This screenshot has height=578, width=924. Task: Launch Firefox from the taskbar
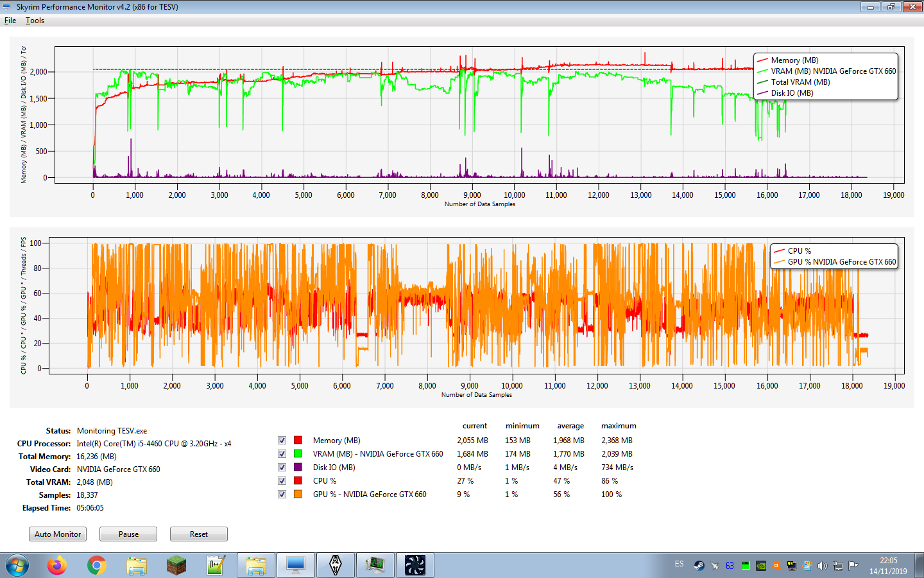pos(57,565)
